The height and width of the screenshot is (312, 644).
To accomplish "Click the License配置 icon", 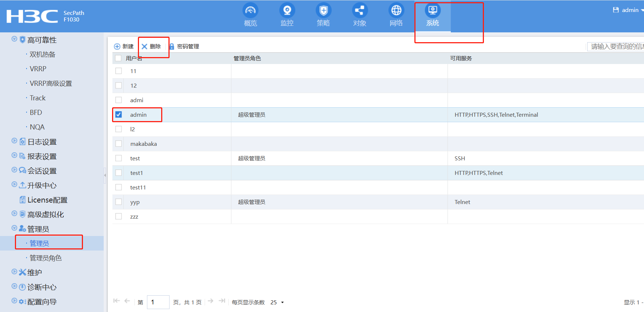I will [x=23, y=200].
